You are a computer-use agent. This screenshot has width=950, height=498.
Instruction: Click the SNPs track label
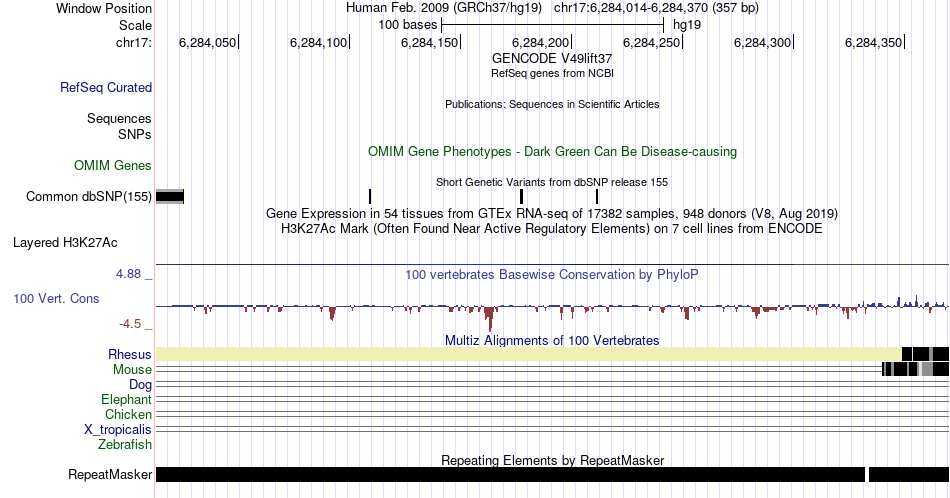(135, 134)
